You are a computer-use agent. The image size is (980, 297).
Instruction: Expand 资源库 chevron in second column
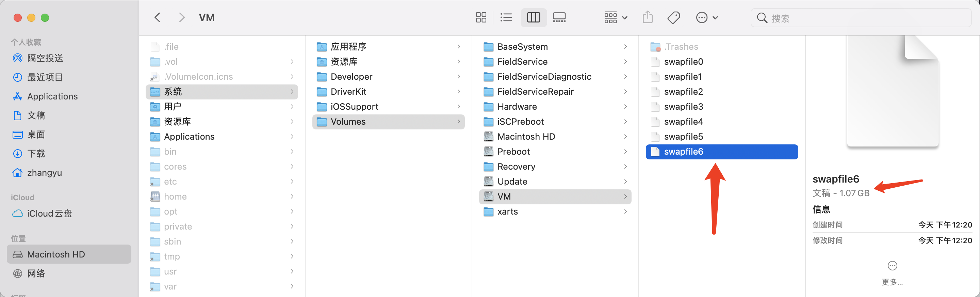(x=459, y=62)
